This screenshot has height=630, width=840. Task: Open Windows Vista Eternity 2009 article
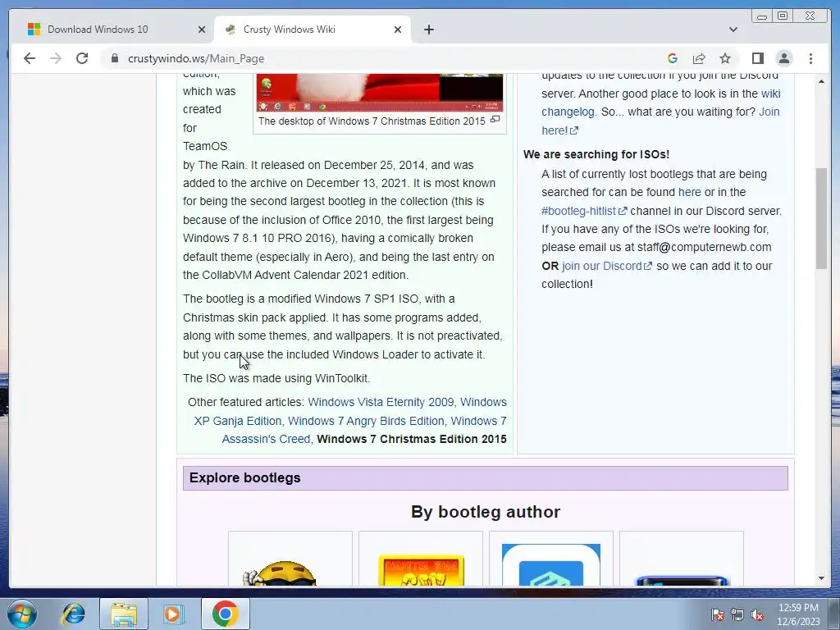click(x=381, y=402)
